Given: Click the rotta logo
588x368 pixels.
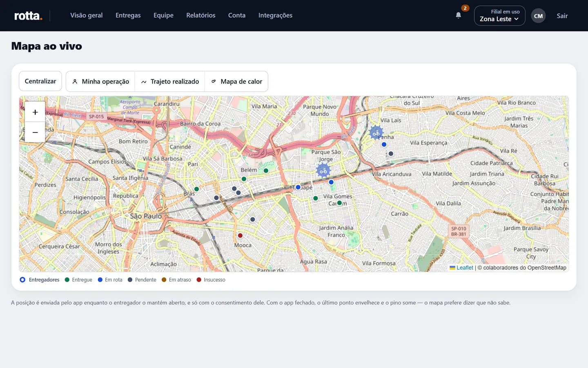Looking at the screenshot, I should 28,16.
